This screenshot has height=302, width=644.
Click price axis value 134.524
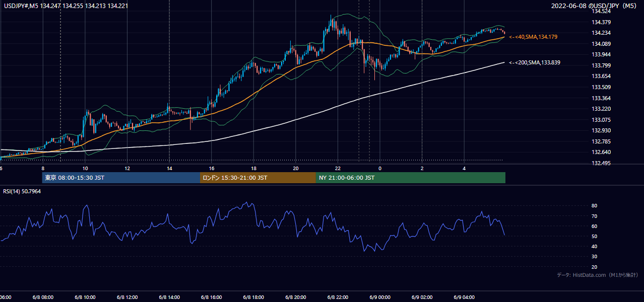pyautogui.click(x=601, y=11)
